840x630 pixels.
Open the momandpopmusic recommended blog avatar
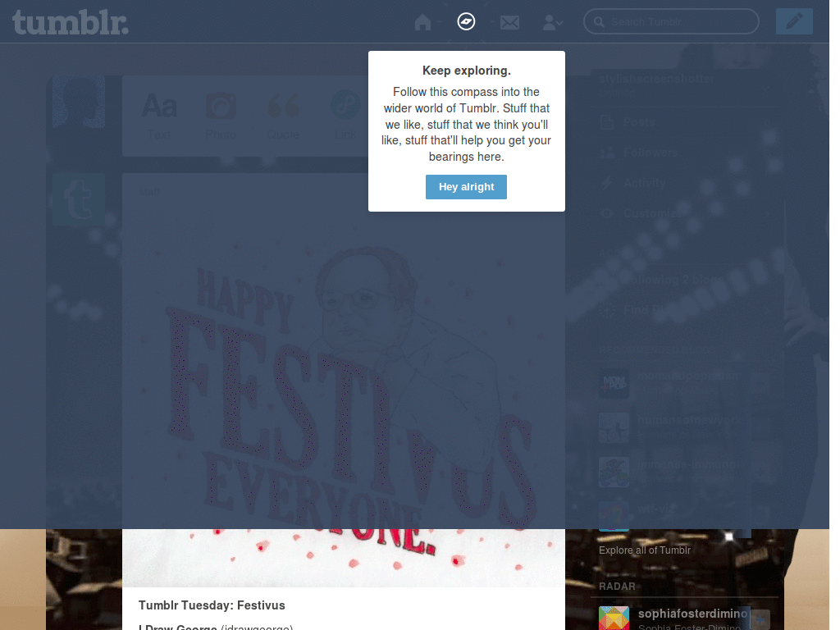point(614,383)
